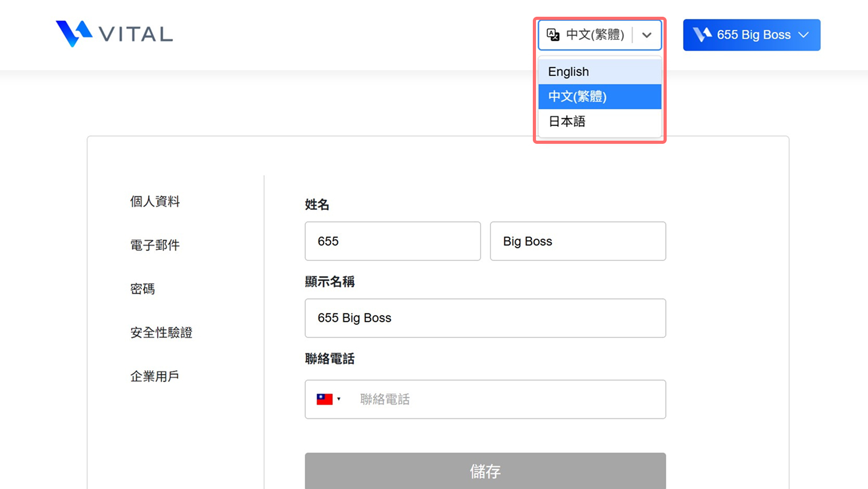The image size is (868, 489).
Task: Click the last name field Big Boss
Action: pyautogui.click(x=578, y=241)
